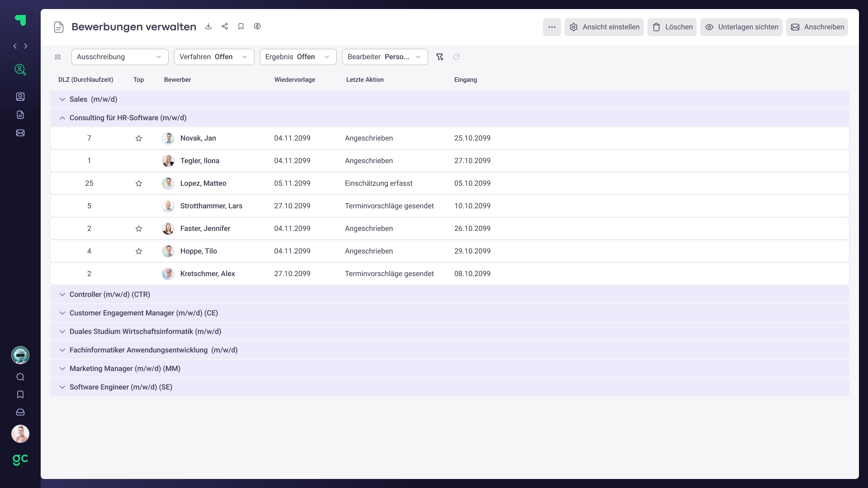Click the clear filter funnel icon

click(439, 57)
